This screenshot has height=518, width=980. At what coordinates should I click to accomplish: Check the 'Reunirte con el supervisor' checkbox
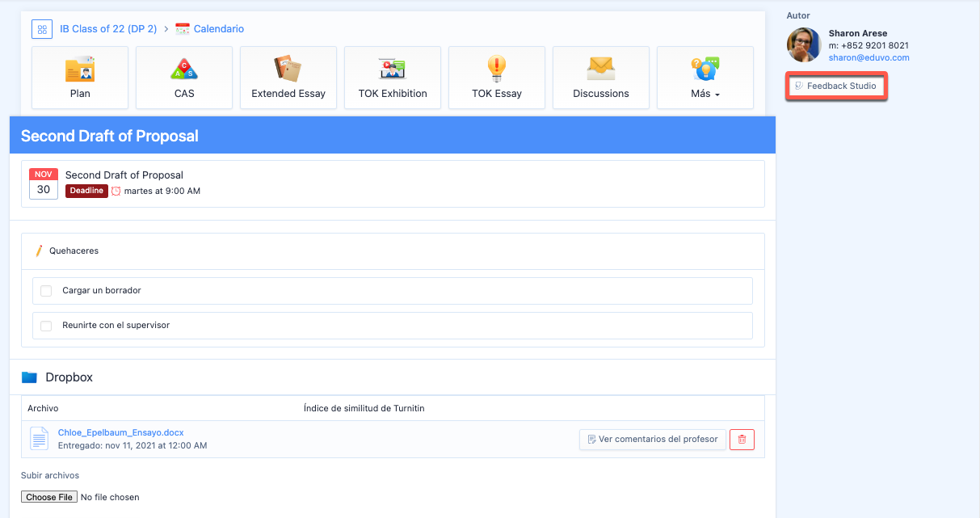tap(46, 326)
